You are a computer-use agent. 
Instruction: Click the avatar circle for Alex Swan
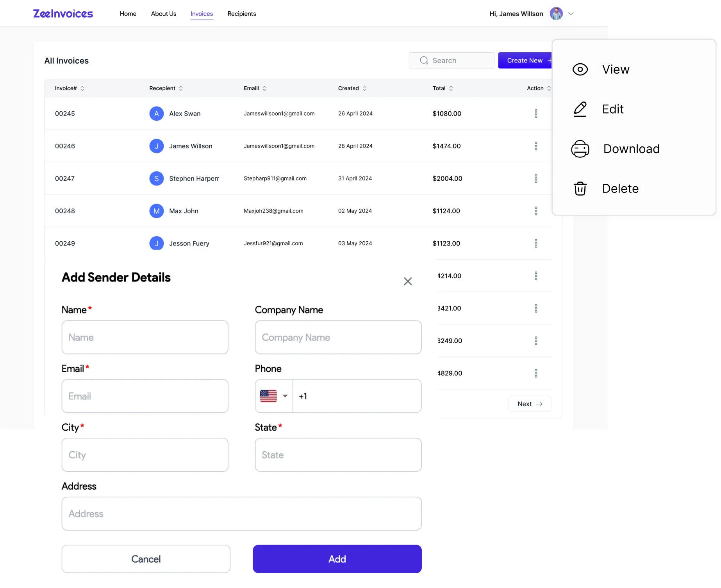pyautogui.click(x=156, y=114)
